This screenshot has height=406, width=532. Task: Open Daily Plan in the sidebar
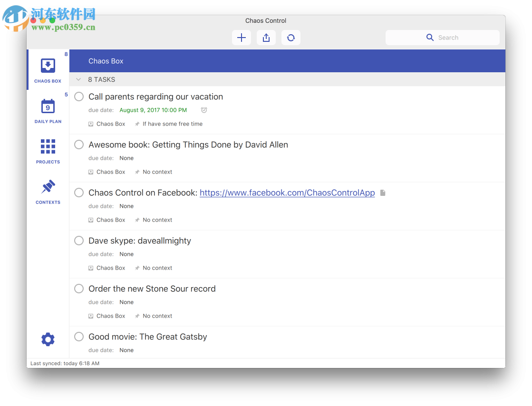pos(48,110)
